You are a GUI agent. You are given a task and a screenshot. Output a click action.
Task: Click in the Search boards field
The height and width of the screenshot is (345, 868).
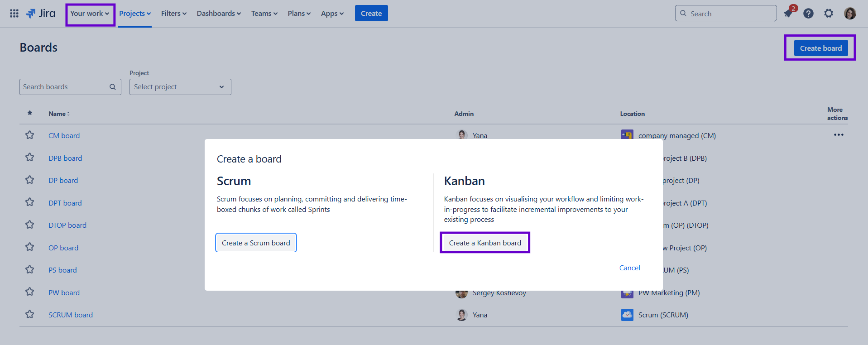(x=70, y=87)
